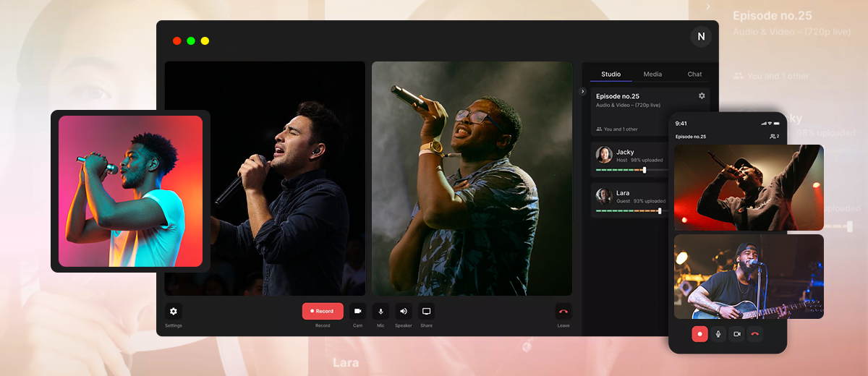Switch to the Studio tab
Screen dimensions: 868x376
pos(610,74)
